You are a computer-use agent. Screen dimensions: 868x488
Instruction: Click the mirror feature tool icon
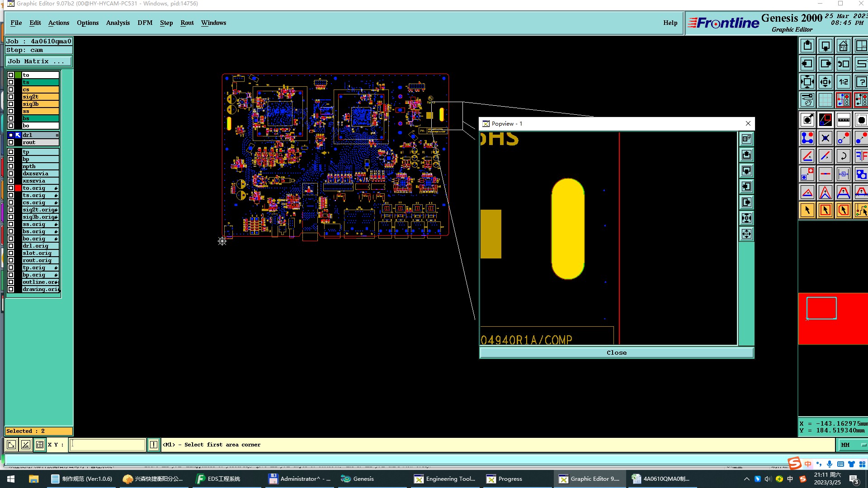coord(861,156)
